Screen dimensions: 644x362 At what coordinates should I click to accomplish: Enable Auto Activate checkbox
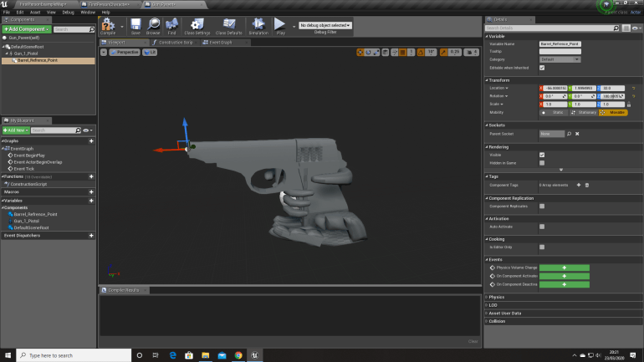[x=542, y=227]
